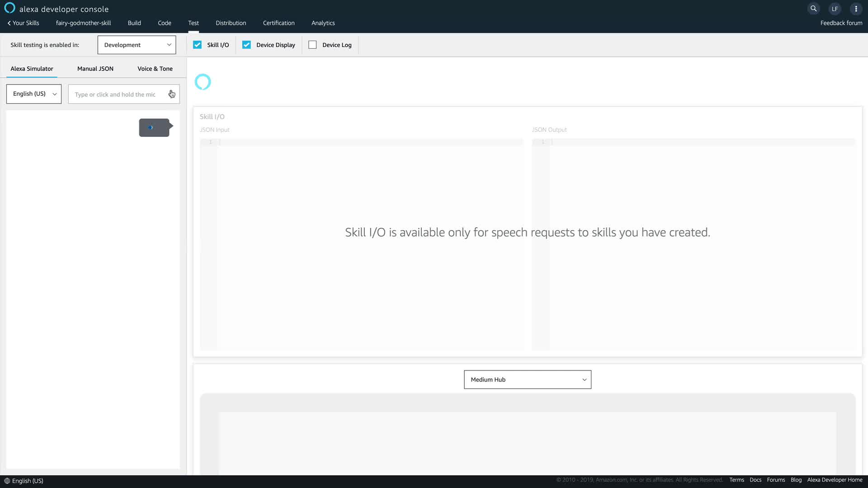Click the Alexa logo ring icon

click(9, 8)
